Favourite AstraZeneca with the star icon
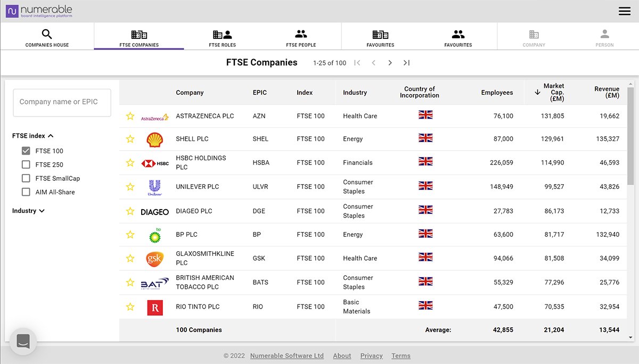Viewport: 639px width, 364px height. coord(130,116)
